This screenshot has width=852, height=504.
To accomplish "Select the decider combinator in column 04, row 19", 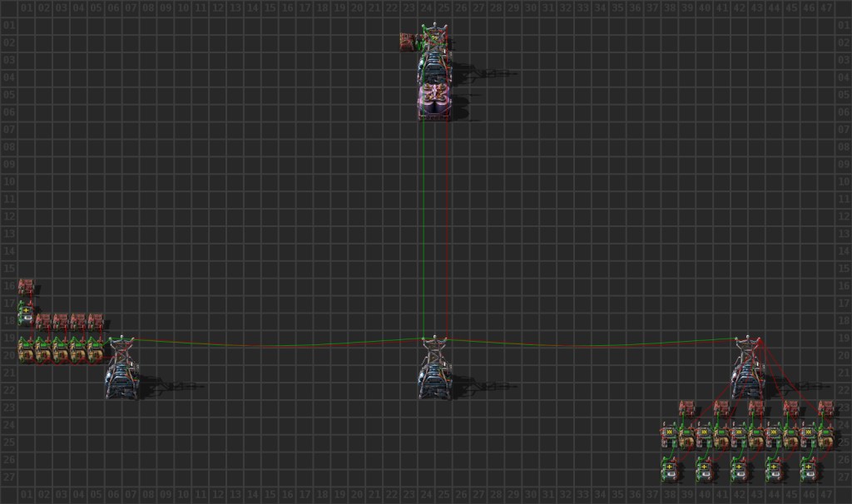I will coord(78,350).
